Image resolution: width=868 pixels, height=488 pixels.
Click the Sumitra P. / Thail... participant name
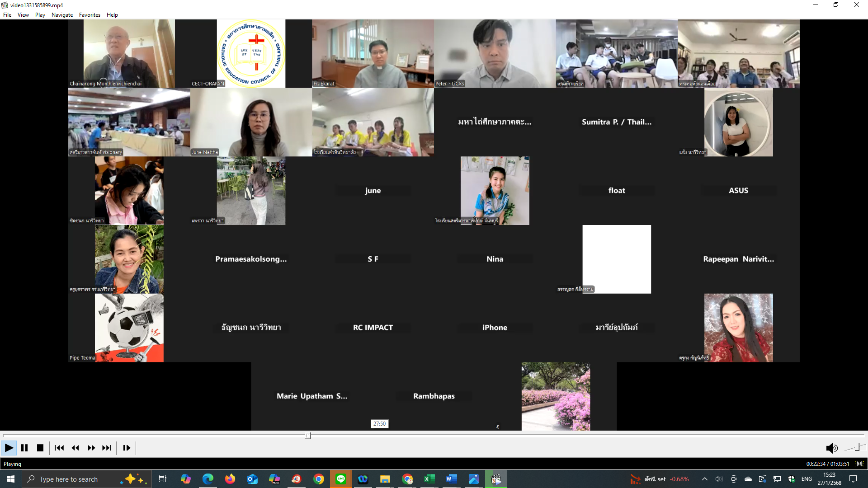coord(617,122)
